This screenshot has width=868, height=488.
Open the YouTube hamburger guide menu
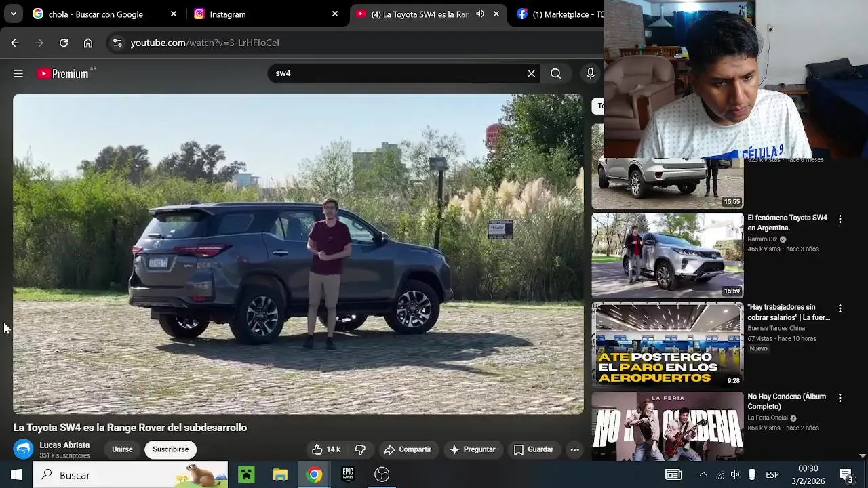pyautogui.click(x=18, y=73)
